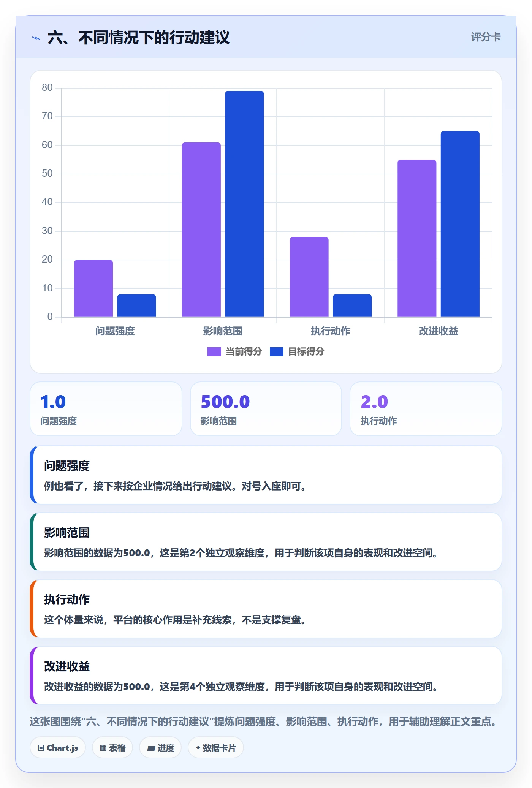Click the 表格 chip's grid icon
This screenshot has height=788, width=532.
pyautogui.click(x=103, y=748)
